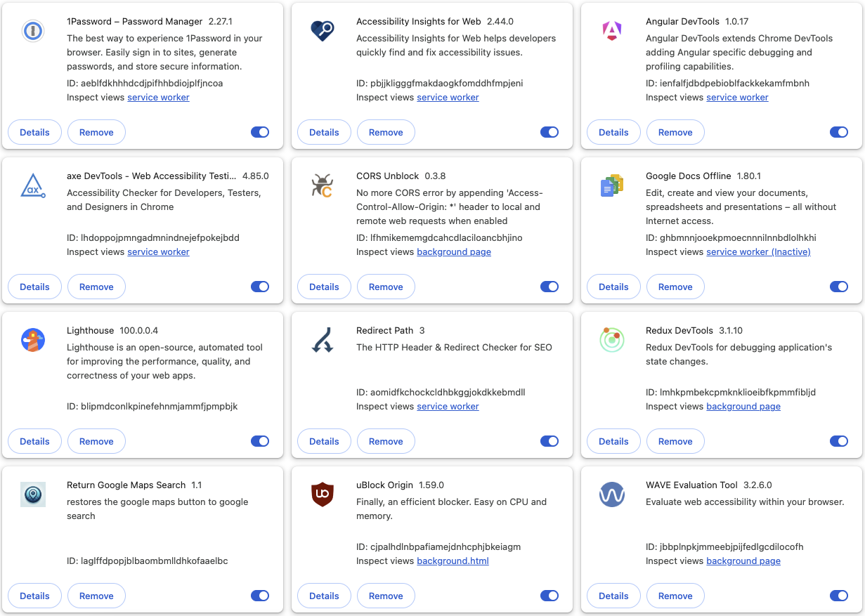Remove Google Docs Offline

[x=675, y=287]
